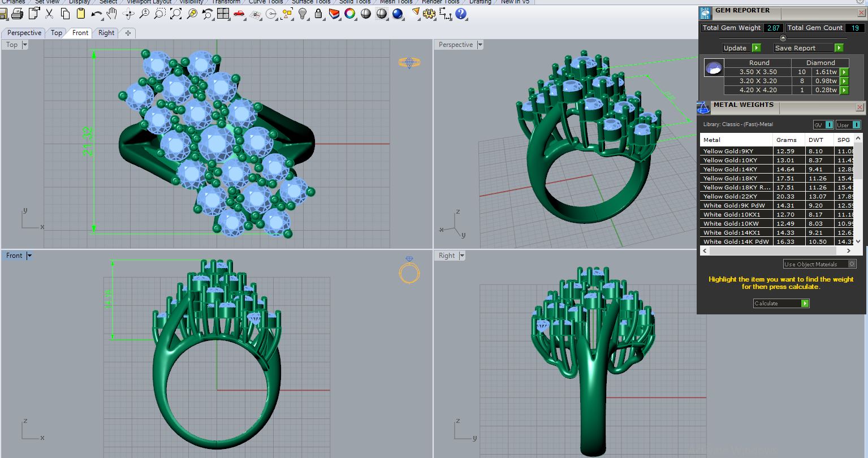Open the Curve Tools toolbar tab
The width and height of the screenshot is (868, 458).
pos(266,2)
